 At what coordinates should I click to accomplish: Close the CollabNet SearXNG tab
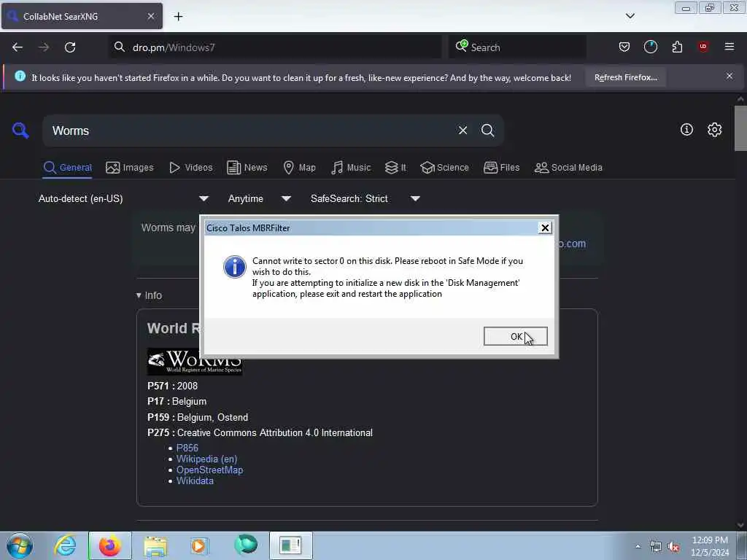150,16
